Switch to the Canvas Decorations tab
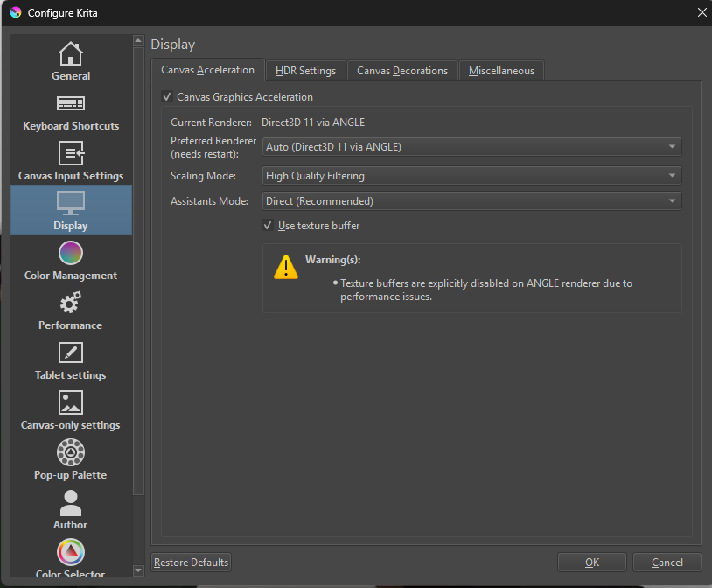This screenshot has width=712, height=588. point(402,71)
